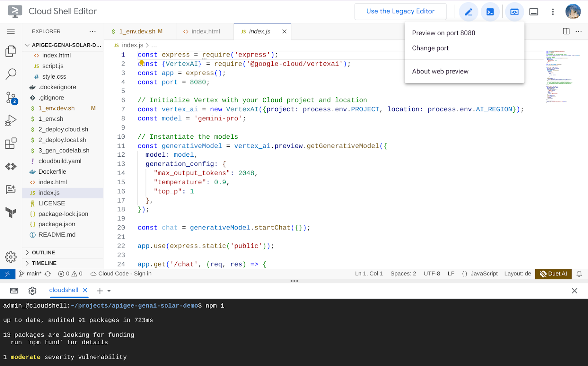Collapse the APIGEE-GENAI-SOLAR-D... folder

pos(63,45)
